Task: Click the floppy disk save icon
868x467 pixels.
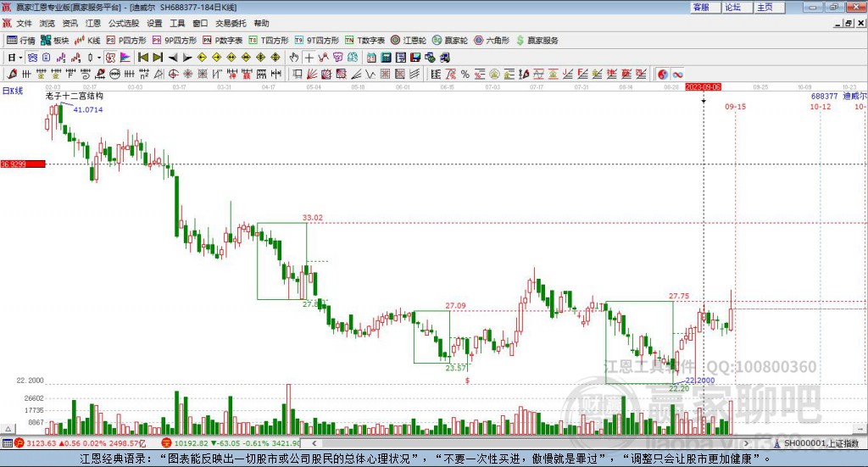Action: pos(415,58)
